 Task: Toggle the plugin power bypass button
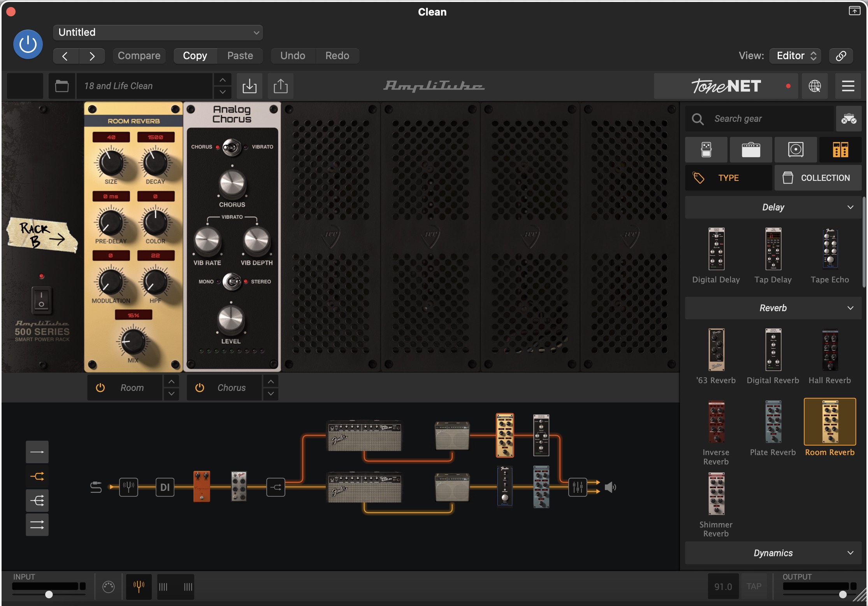[28, 44]
